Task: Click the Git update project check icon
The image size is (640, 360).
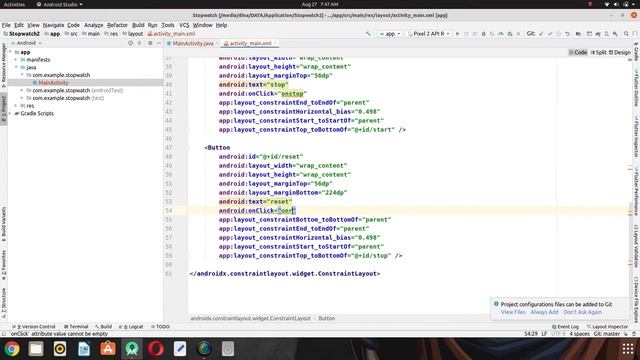Action: (541, 34)
